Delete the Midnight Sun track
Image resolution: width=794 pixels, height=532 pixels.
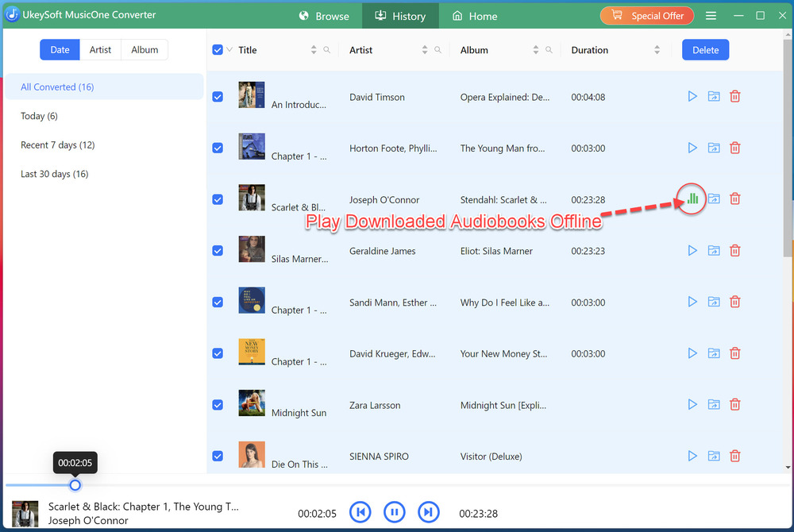[734, 404]
